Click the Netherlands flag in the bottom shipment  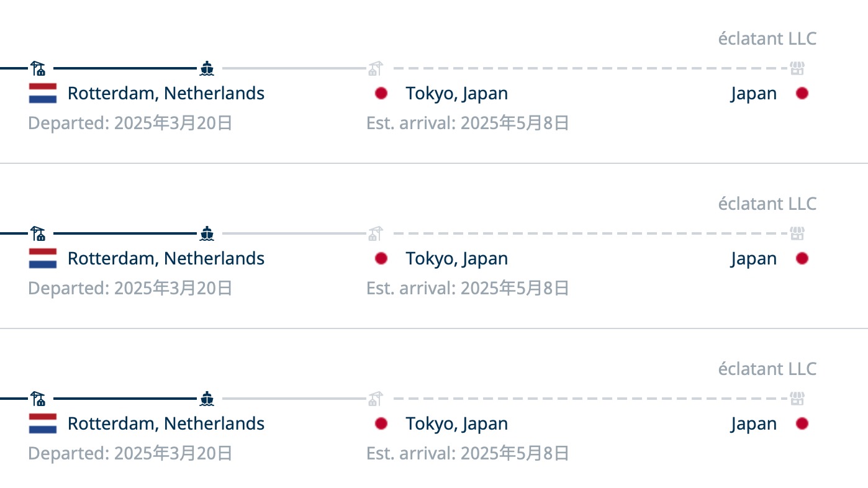coord(43,423)
